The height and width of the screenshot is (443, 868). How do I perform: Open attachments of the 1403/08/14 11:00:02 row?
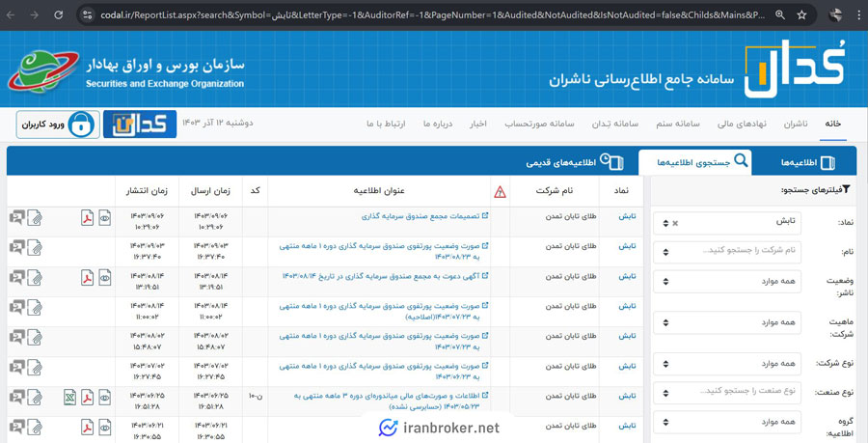point(35,307)
